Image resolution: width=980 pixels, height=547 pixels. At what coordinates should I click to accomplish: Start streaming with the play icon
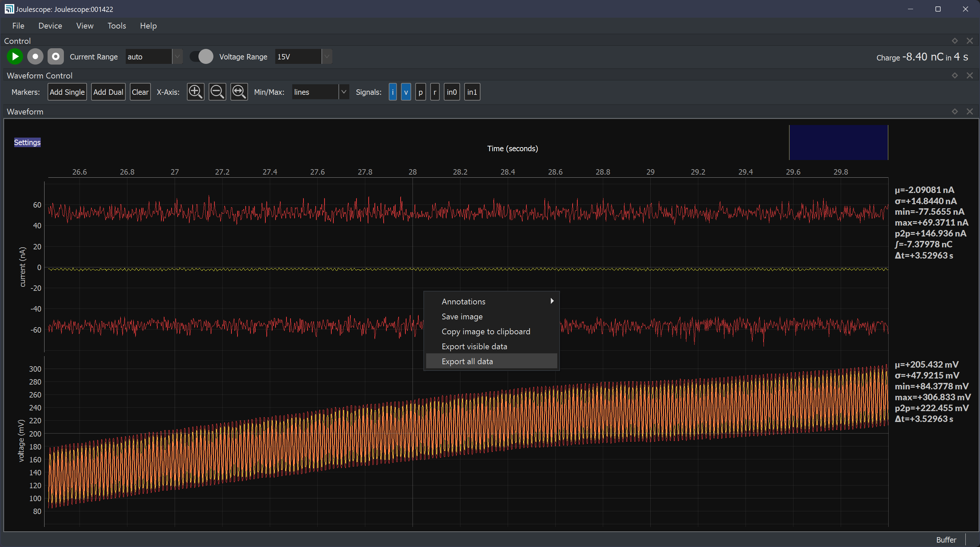point(15,56)
